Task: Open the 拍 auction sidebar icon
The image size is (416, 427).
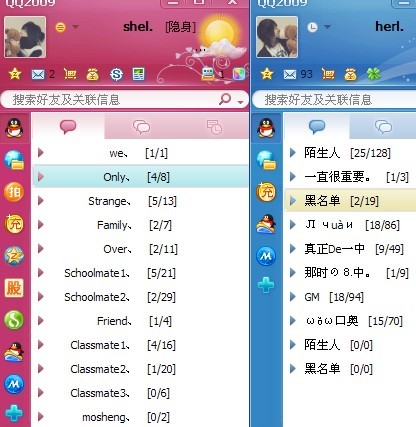Action: [x=14, y=192]
